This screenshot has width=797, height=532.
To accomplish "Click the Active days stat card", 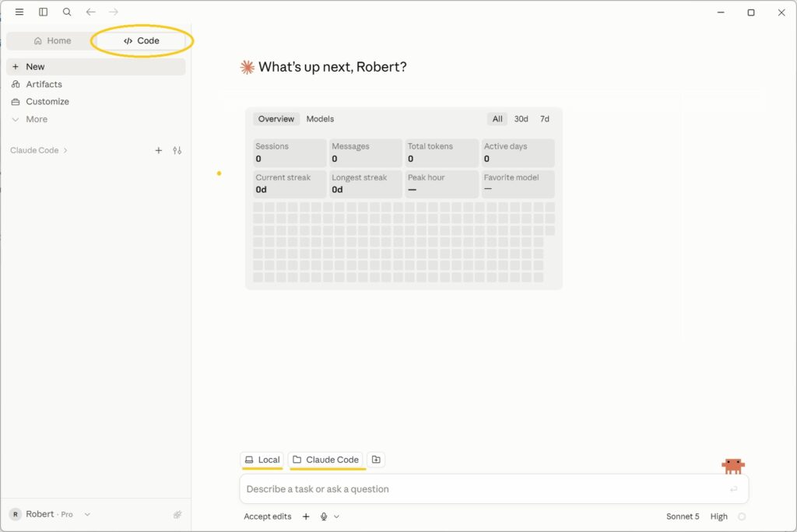I will coord(518,152).
